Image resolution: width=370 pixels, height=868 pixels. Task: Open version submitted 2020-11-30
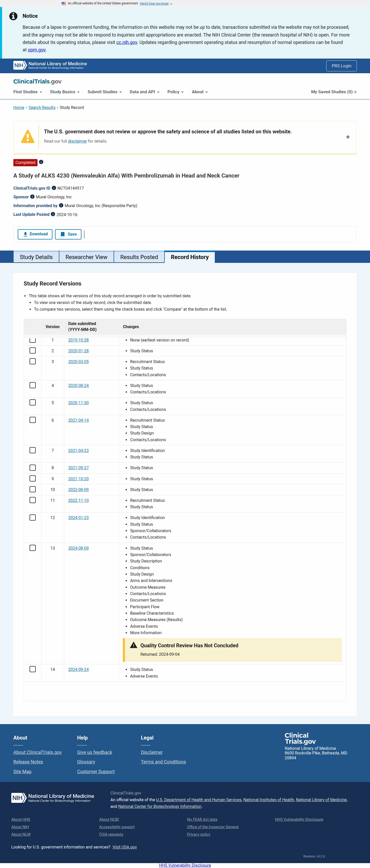pyautogui.click(x=79, y=403)
